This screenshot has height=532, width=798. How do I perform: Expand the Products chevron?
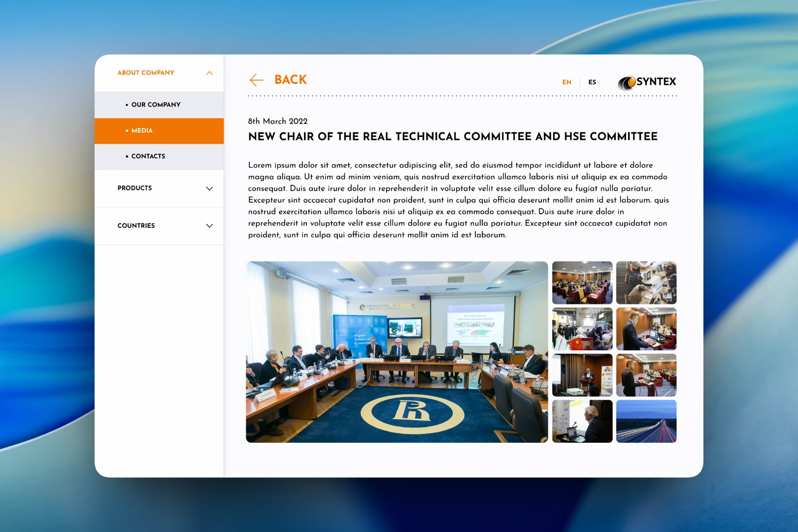pos(209,189)
